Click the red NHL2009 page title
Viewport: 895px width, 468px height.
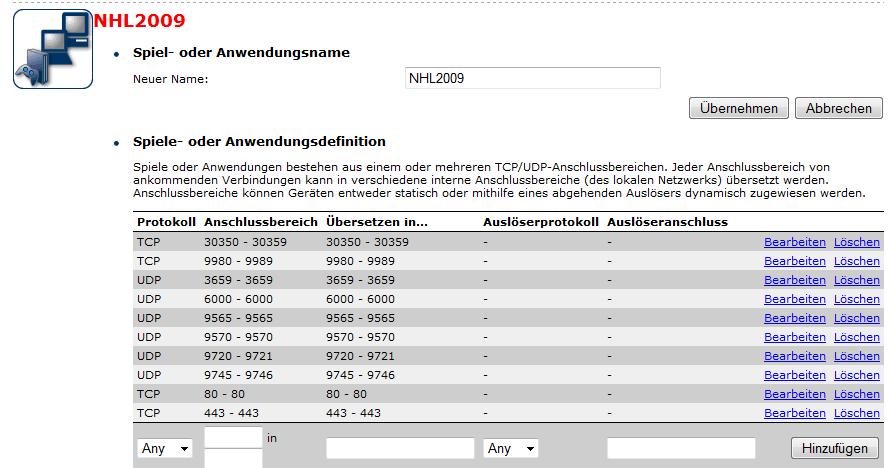pos(140,21)
